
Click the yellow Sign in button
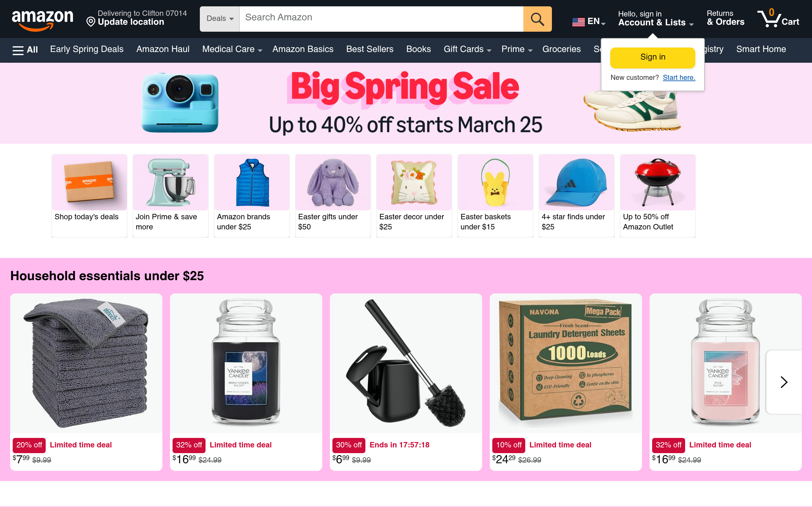pyautogui.click(x=653, y=57)
